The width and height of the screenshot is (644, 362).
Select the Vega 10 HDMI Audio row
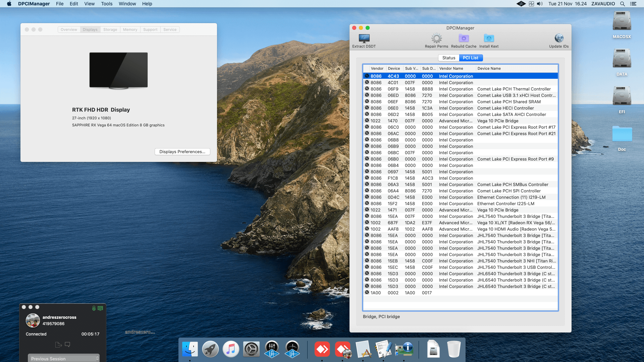pos(460,229)
